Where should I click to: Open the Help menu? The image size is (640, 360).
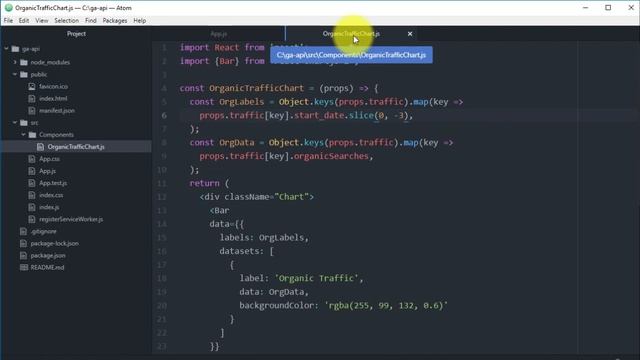point(140,20)
